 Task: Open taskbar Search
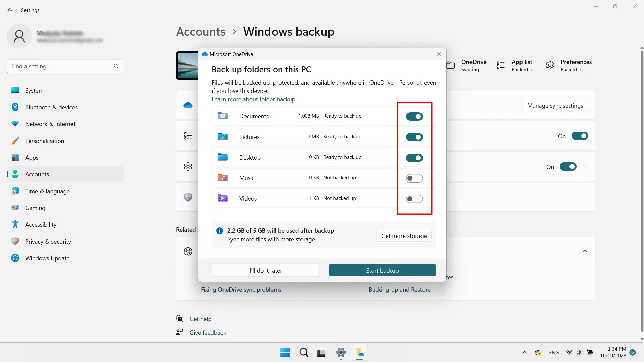[304, 353]
